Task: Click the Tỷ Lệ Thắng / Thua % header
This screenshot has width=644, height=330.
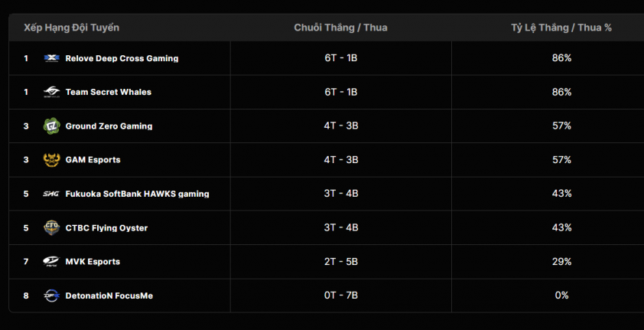Action: [561, 28]
